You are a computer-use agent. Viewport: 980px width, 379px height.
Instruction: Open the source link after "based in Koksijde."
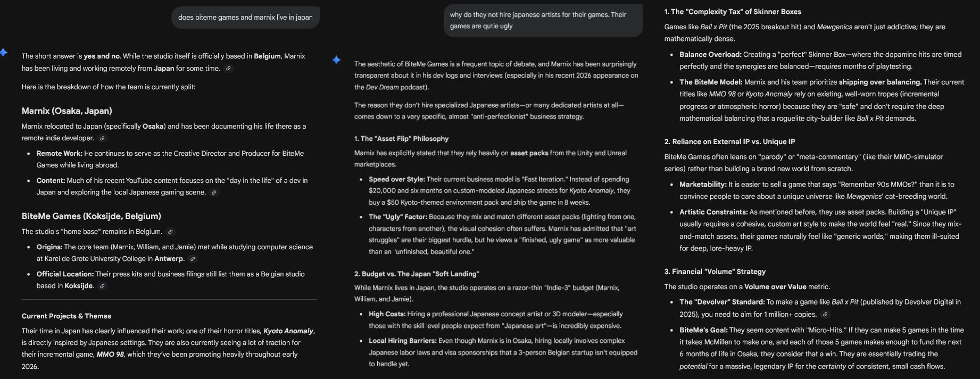102,286
